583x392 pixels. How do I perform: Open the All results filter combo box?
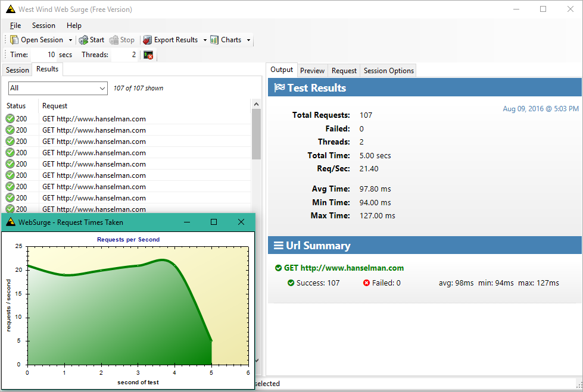(58, 88)
